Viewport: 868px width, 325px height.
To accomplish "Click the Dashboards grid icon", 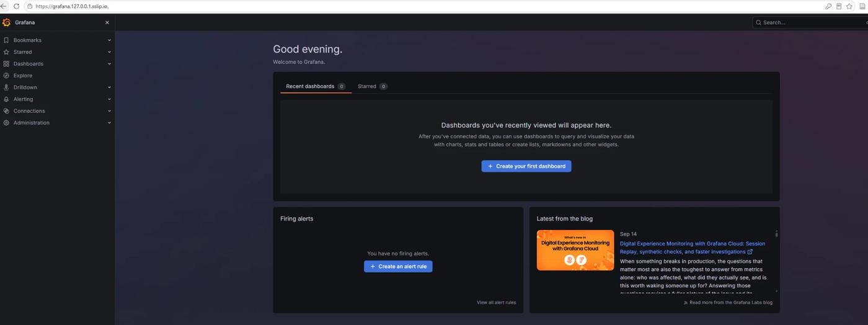I will [6, 64].
